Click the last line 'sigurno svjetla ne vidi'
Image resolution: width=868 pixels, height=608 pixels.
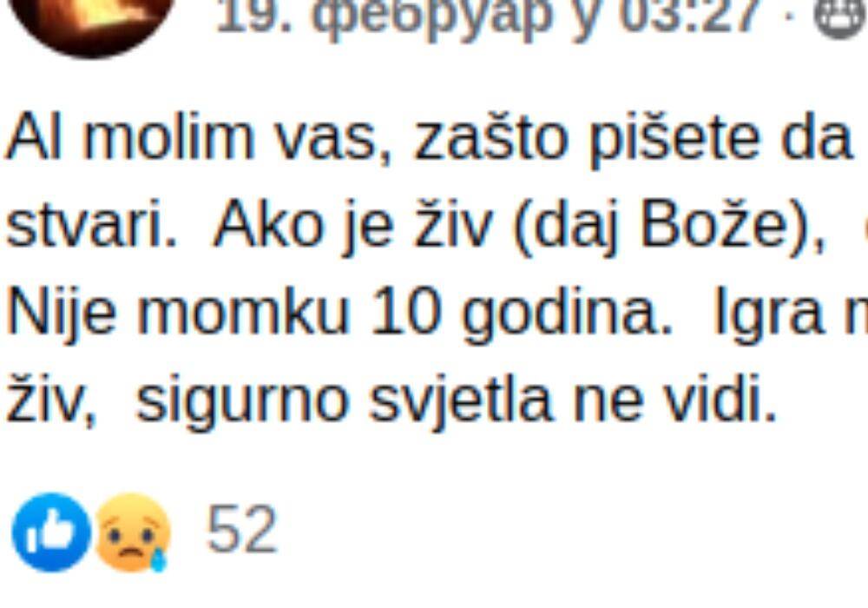[457, 400]
